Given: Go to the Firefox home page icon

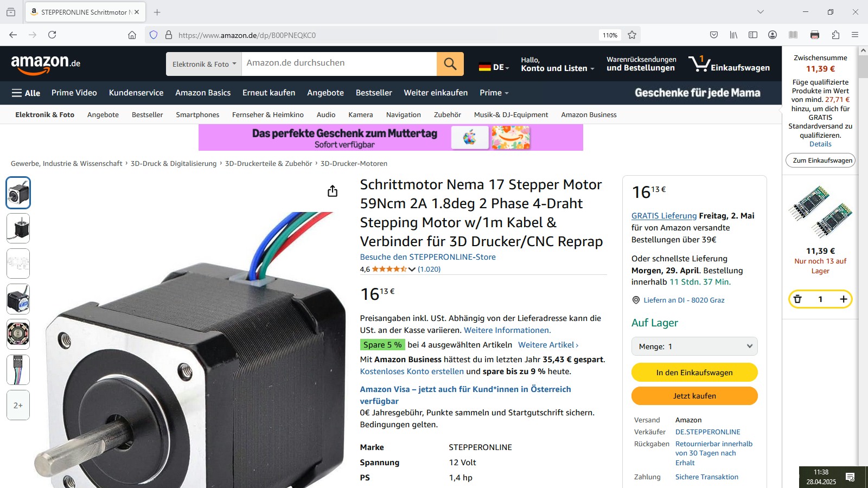Looking at the screenshot, I should click(x=132, y=35).
